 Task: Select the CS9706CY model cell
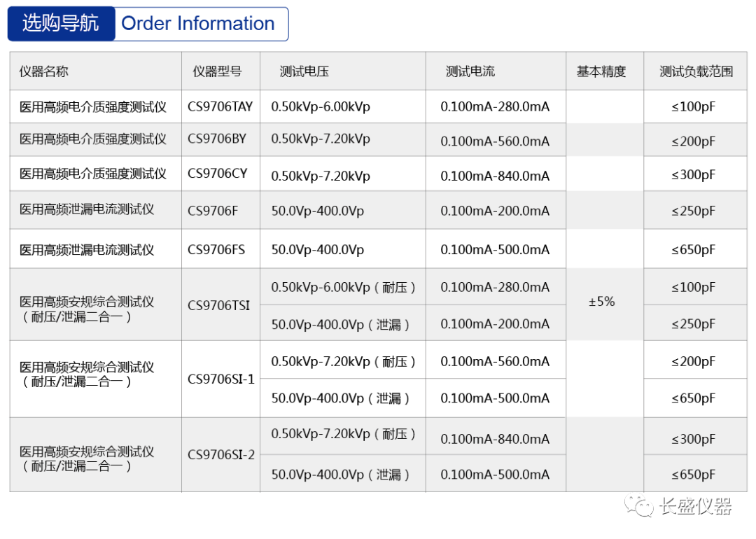tap(217, 174)
